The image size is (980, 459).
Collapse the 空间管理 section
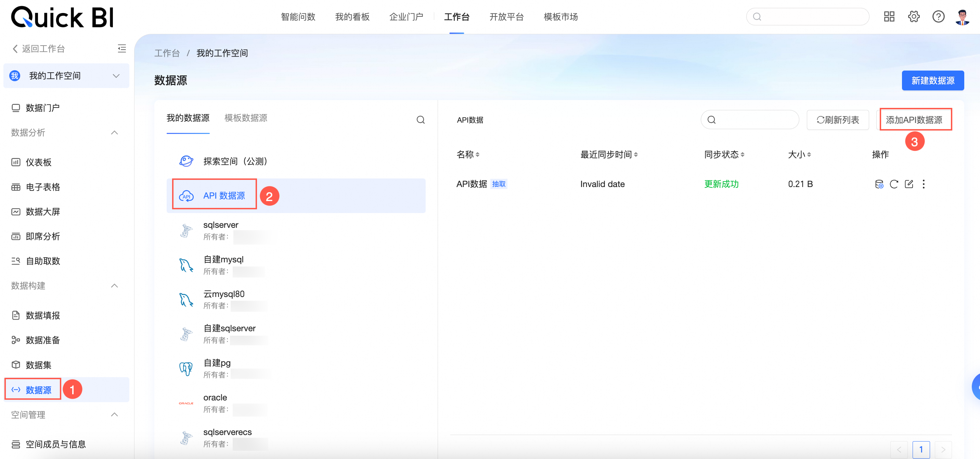tap(114, 414)
